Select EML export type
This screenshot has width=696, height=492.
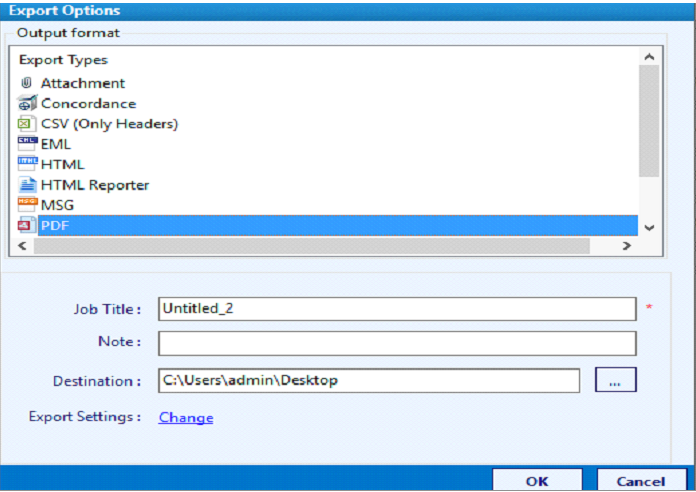(55, 144)
